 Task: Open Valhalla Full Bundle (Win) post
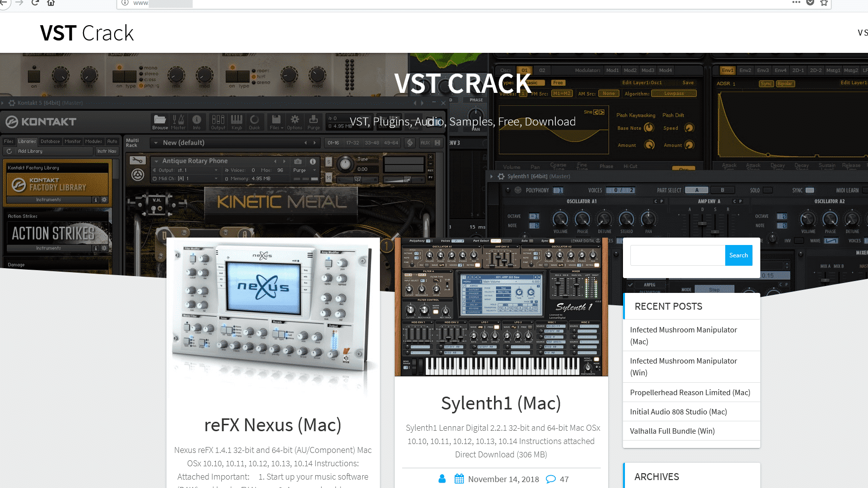click(672, 431)
